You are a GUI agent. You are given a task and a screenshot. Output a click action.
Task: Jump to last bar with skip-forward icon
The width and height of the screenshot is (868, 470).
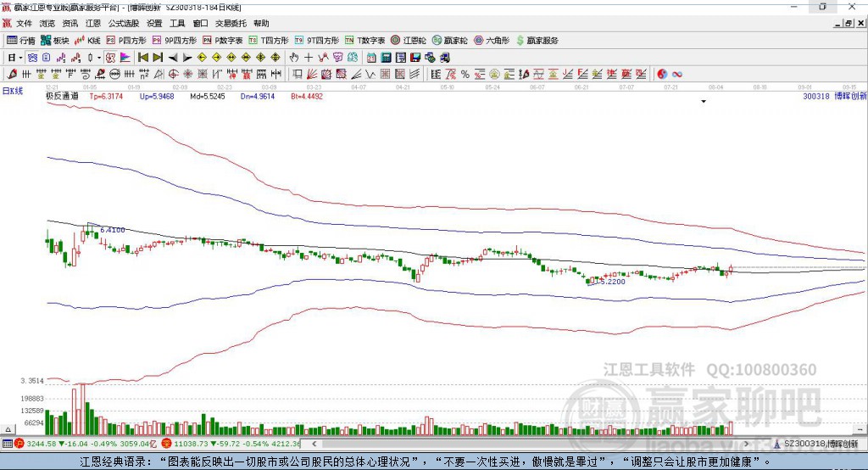158,58
